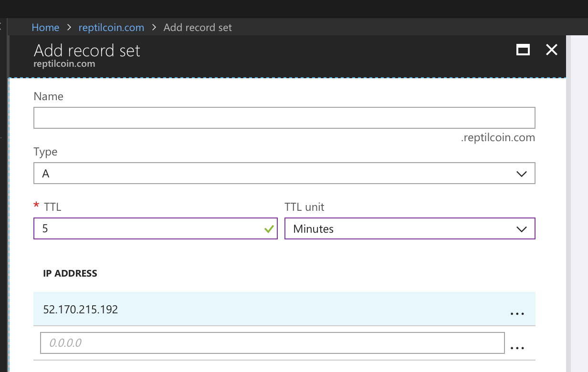Open the TTL unit Minutes dropdown

pos(410,228)
